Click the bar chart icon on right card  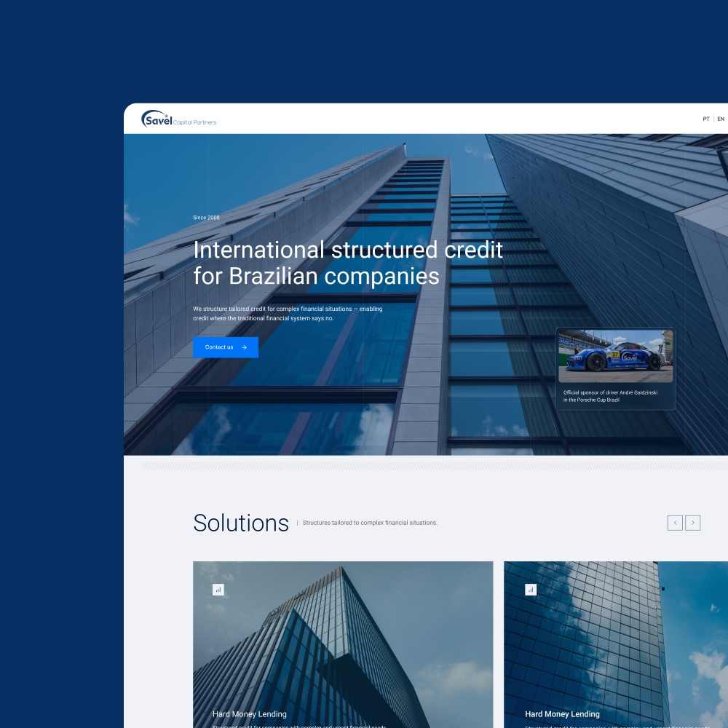(x=530, y=590)
